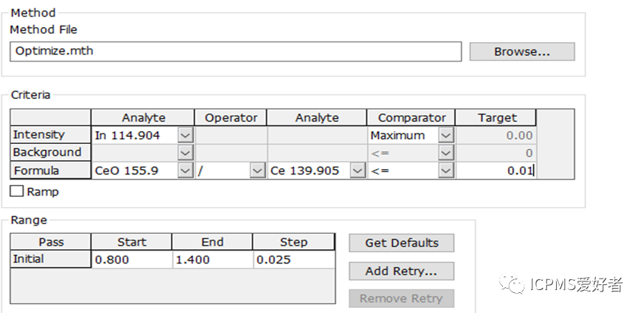Click the Comparator column header
Viewport: 644px width, 313px height.
tap(411, 117)
